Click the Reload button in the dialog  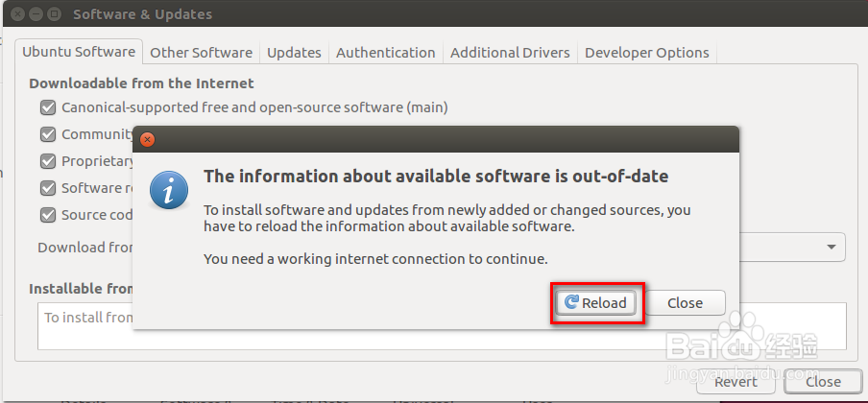tap(595, 303)
